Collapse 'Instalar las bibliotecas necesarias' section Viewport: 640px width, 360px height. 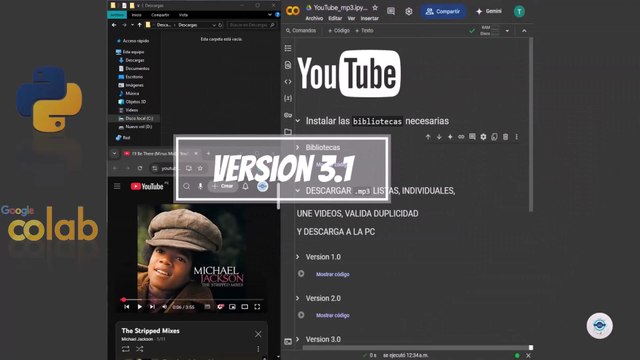tap(298, 121)
